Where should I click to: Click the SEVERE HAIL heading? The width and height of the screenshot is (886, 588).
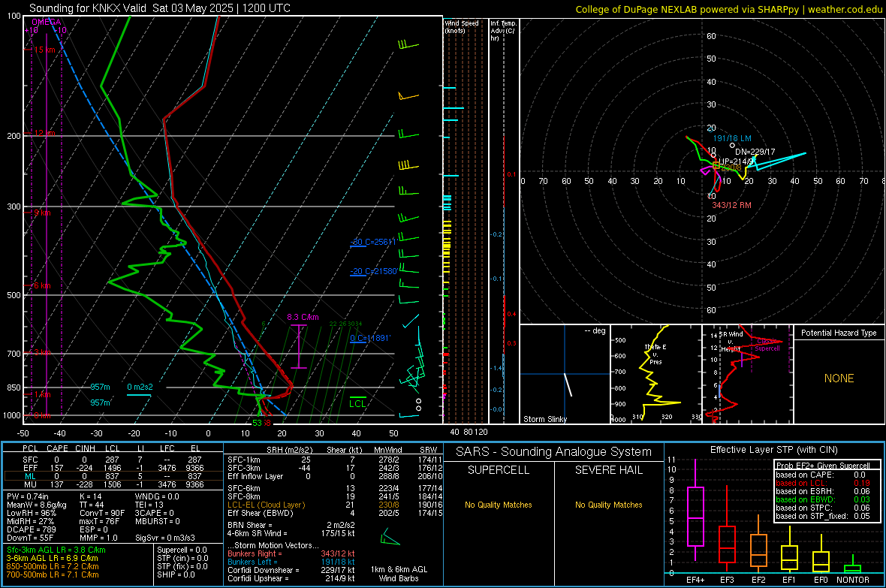[609, 470]
